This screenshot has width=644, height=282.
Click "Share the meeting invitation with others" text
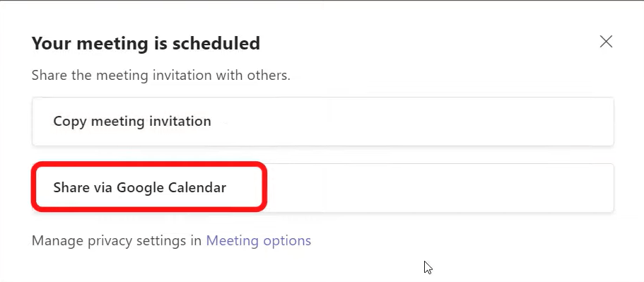[x=161, y=76]
